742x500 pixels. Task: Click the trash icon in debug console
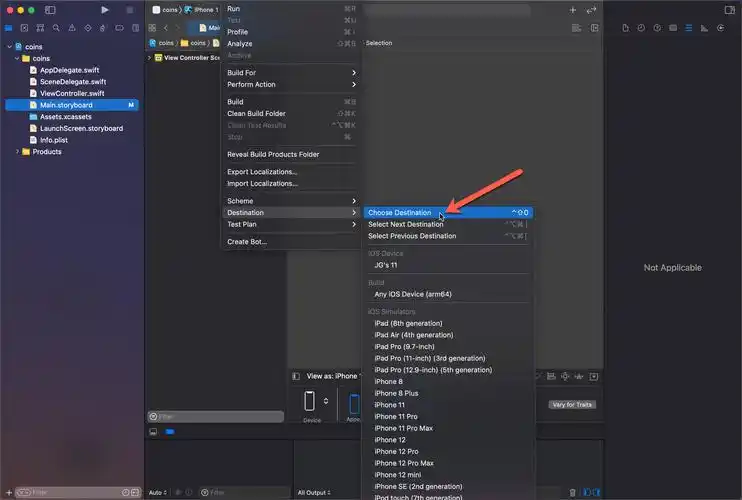573,492
